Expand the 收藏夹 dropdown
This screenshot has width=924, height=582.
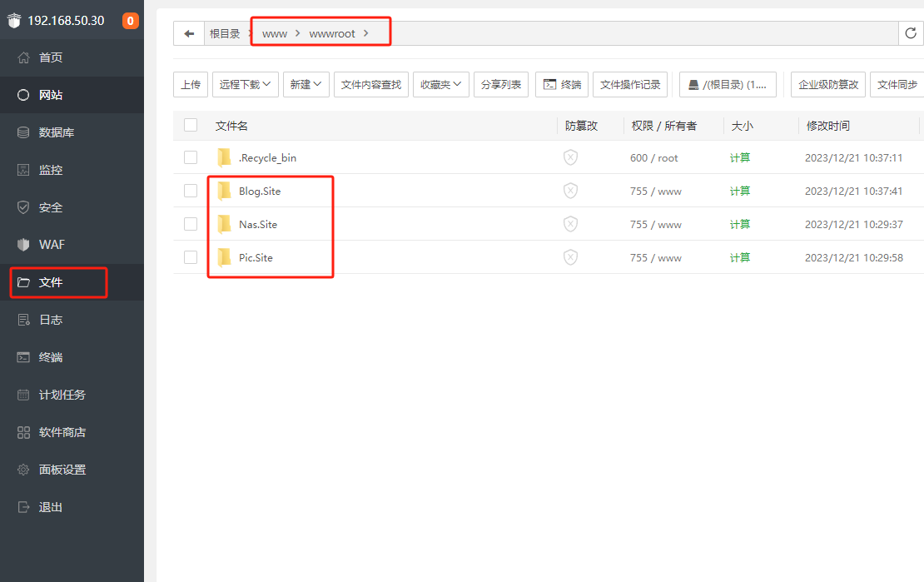(x=441, y=84)
